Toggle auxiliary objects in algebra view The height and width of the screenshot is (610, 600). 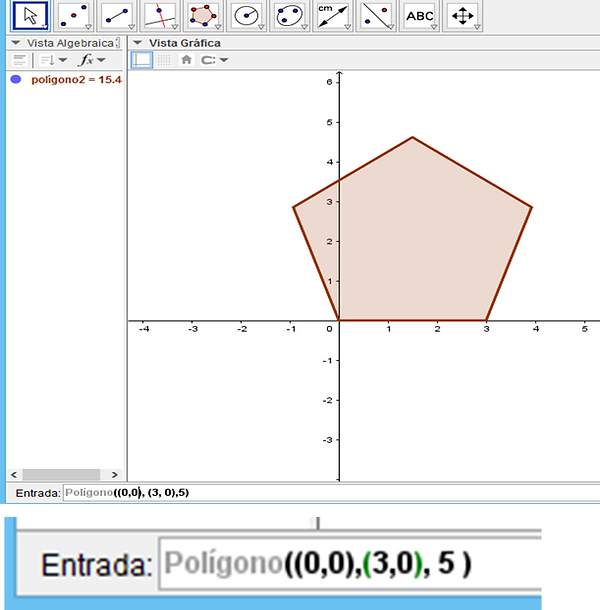(x=19, y=60)
